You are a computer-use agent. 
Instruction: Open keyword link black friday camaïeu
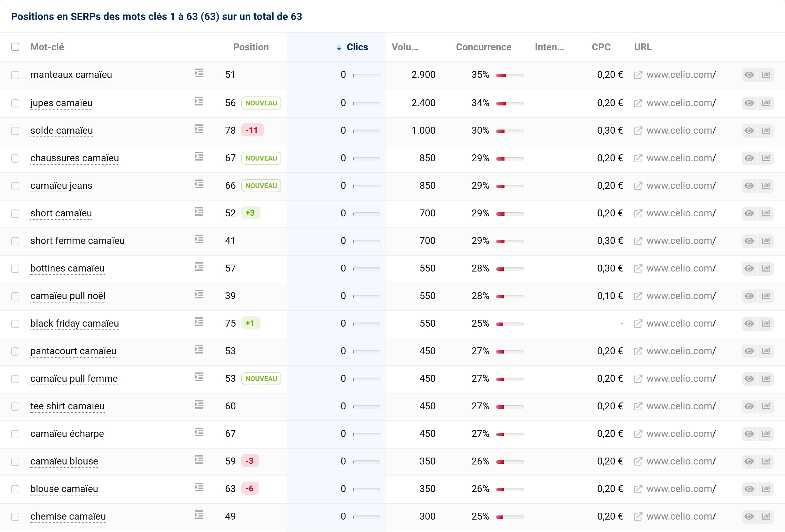tap(74, 324)
